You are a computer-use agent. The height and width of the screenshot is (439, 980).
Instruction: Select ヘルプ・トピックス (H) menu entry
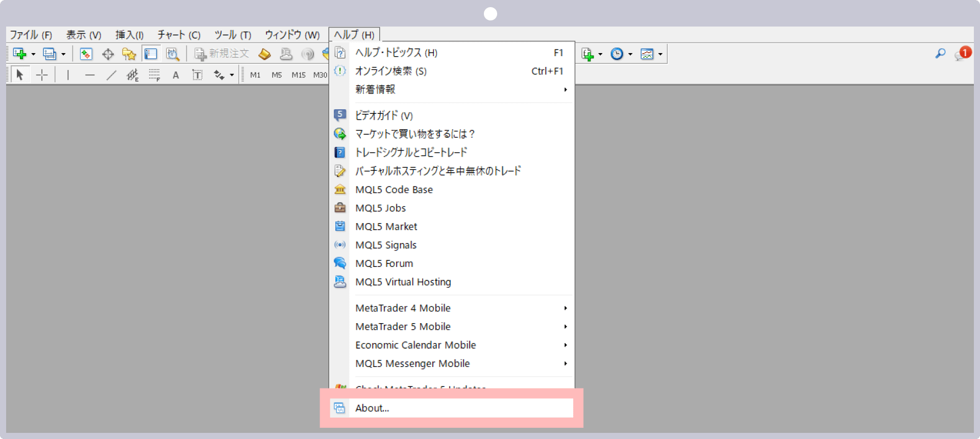[452, 53]
